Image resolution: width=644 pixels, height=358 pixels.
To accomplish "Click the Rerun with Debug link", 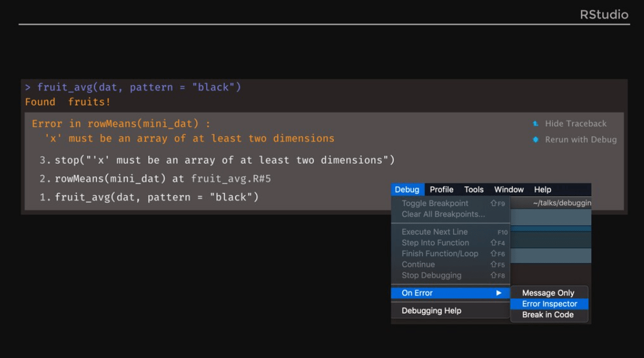I will (581, 139).
